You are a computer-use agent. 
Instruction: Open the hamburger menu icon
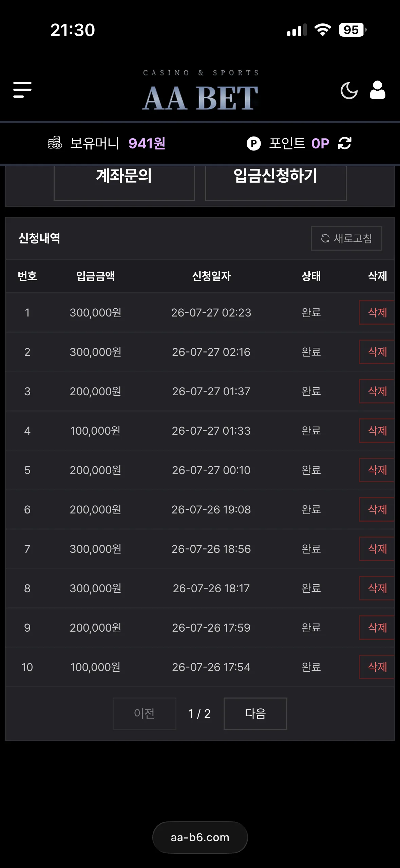[22, 90]
